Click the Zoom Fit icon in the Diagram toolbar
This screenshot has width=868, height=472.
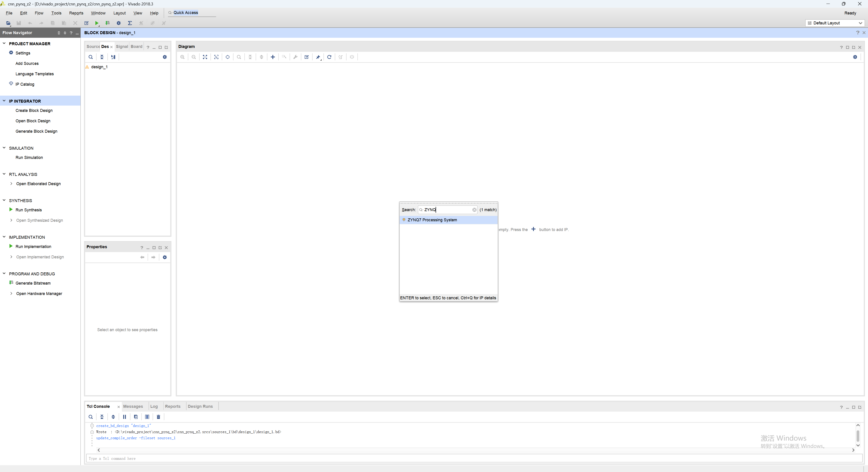(x=205, y=57)
